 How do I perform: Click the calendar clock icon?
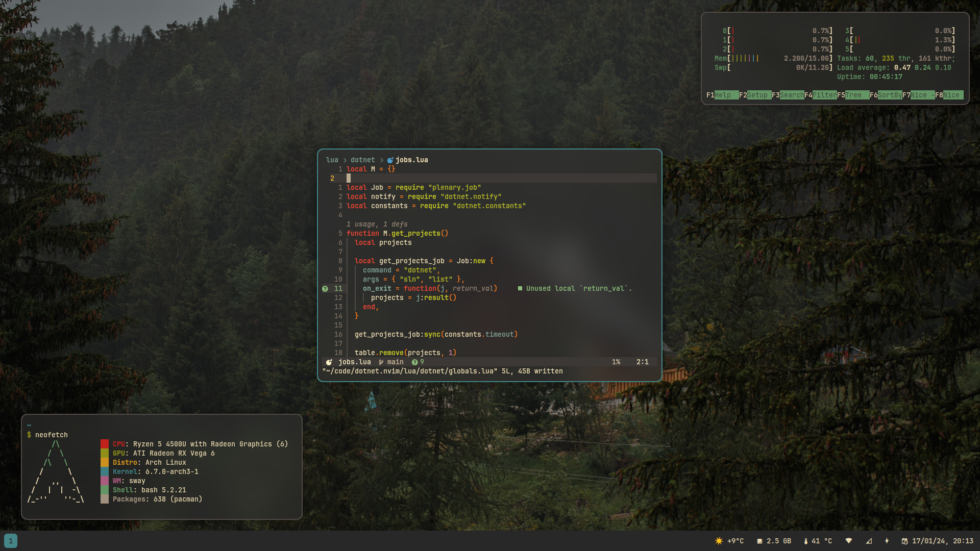[904, 541]
